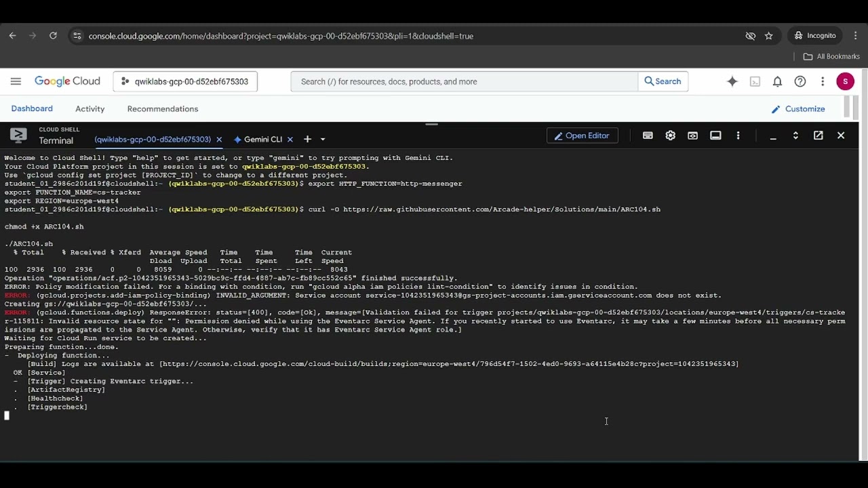Open the Incognito profile indicator

(x=815, y=36)
